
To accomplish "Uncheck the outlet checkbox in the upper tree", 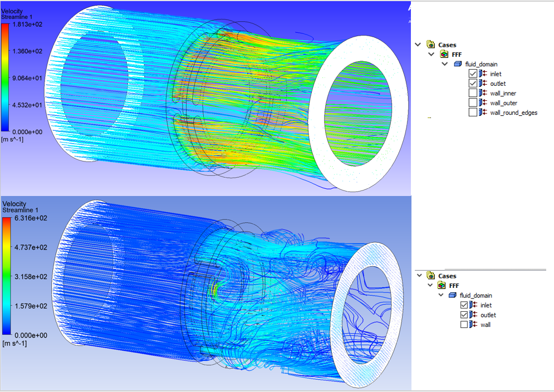I will 473,83.
